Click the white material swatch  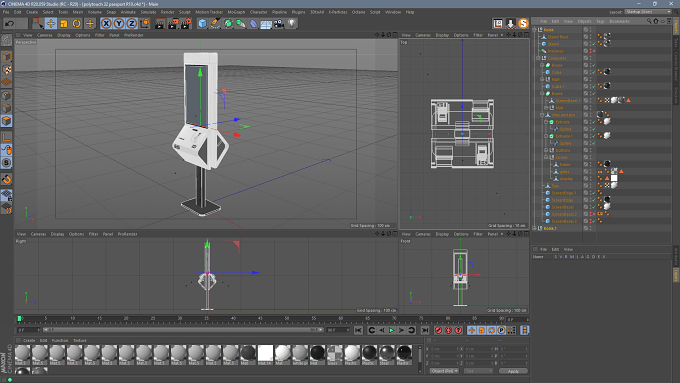click(x=265, y=355)
